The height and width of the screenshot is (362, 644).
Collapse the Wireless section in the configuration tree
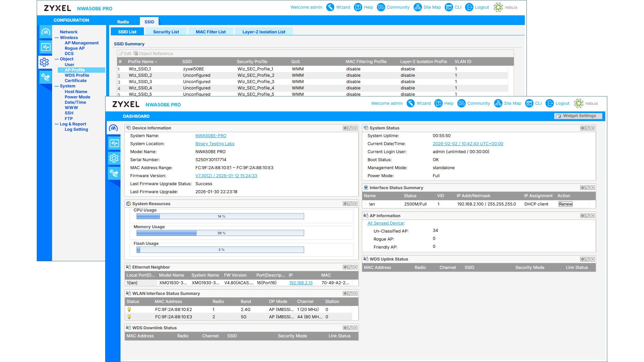tap(57, 37)
